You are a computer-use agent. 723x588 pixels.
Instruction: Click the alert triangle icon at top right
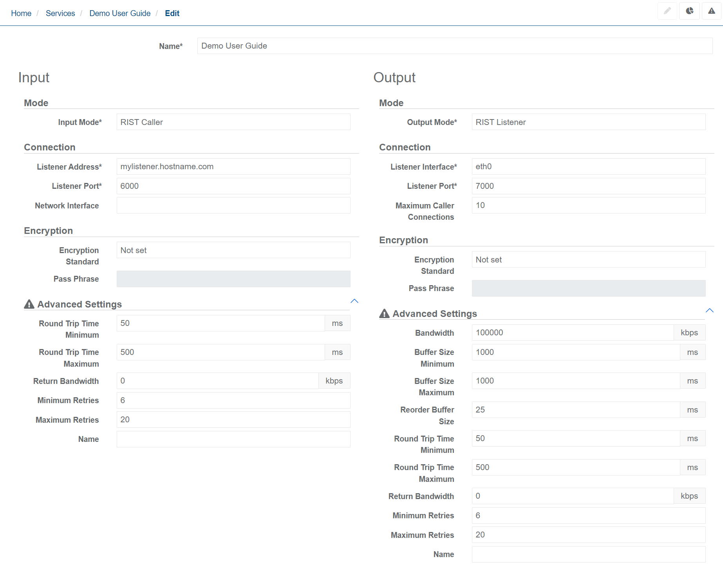tap(711, 11)
